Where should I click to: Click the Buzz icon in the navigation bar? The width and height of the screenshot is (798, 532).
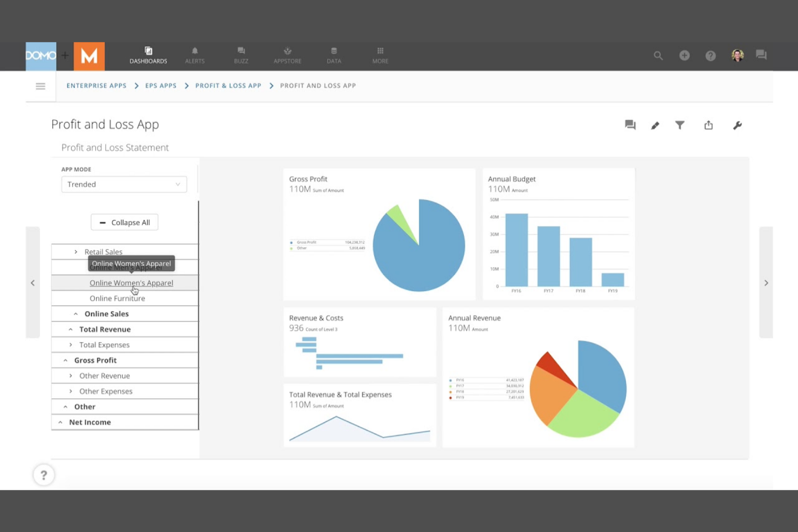(241, 56)
